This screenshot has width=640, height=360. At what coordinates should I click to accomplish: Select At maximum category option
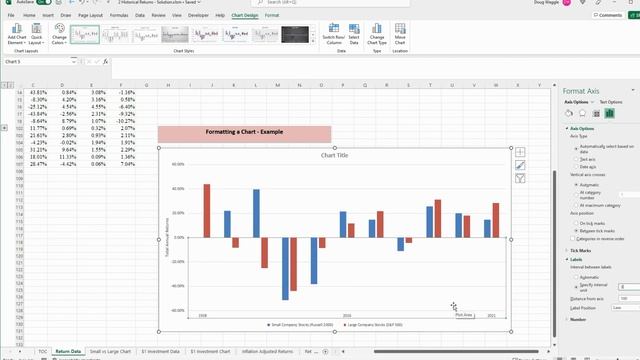[576, 205]
